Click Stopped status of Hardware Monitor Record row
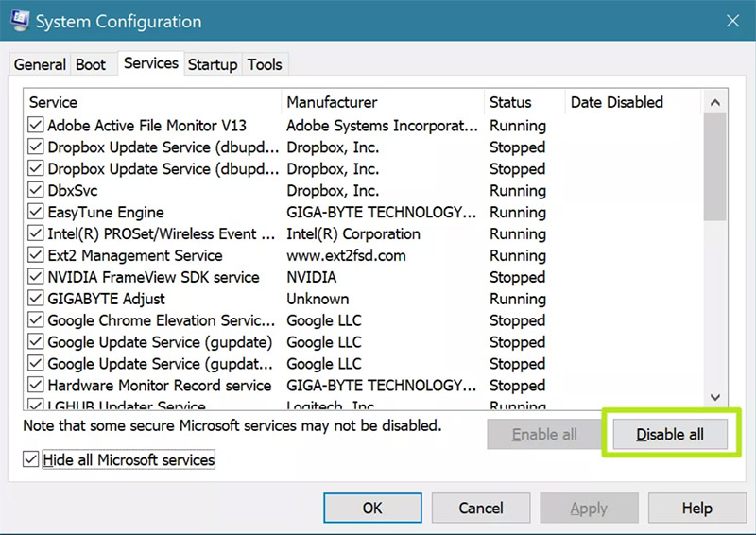Viewport: 756px width, 535px height. tap(517, 386)
